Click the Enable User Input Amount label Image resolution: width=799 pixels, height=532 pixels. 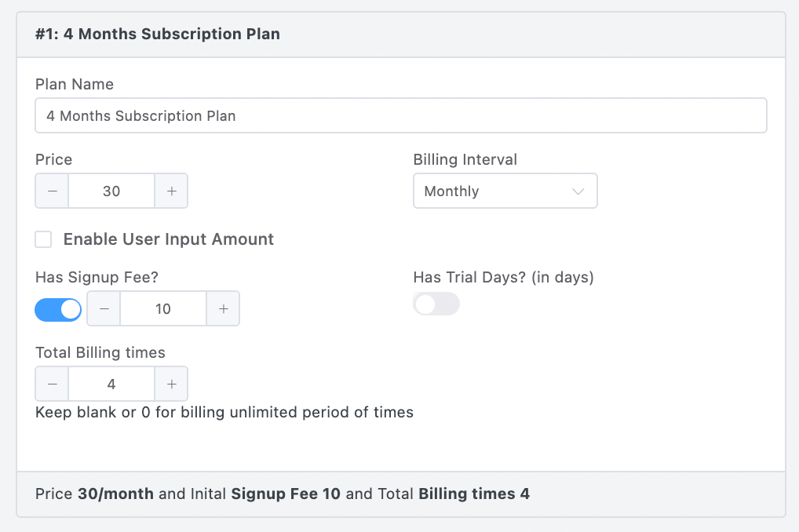(169, 239)
